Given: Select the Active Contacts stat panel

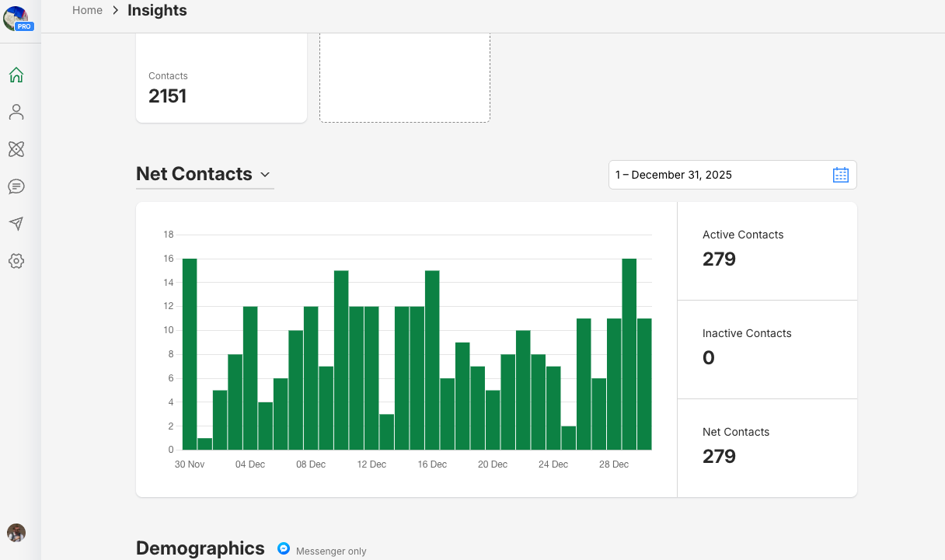Looking at the screenshot, I should [767, 251].
